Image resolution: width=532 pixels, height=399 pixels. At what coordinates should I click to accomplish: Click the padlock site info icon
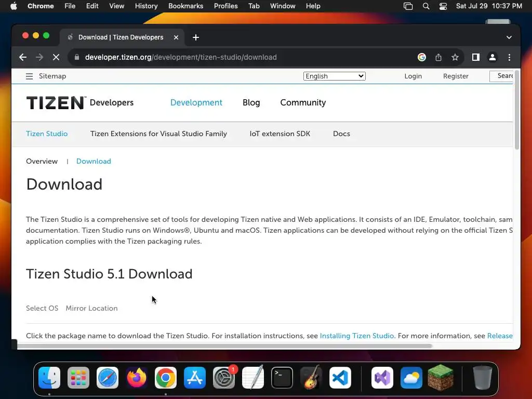pos(77,57)
